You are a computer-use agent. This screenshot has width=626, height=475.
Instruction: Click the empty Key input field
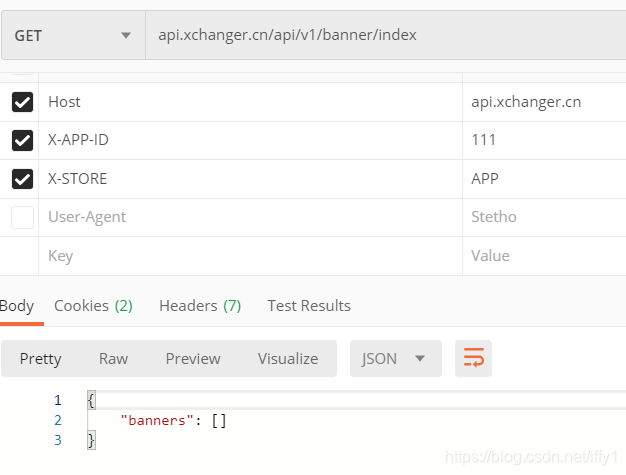(x=250, y=256)
